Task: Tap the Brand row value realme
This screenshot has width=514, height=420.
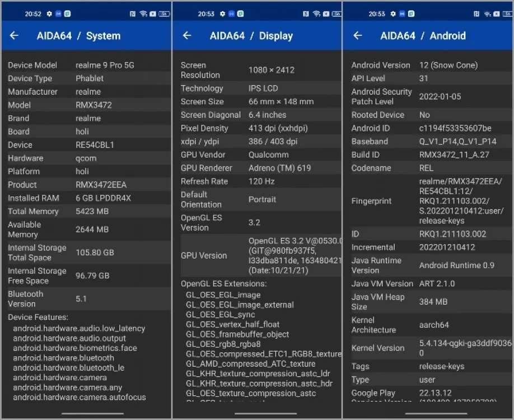Action: [x=88, y=118]
